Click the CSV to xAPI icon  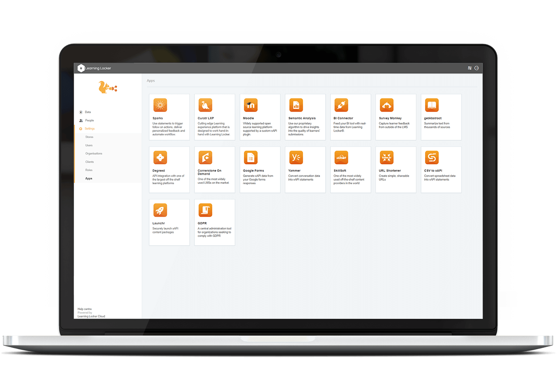pyautogui.click(x=432, y=158)
